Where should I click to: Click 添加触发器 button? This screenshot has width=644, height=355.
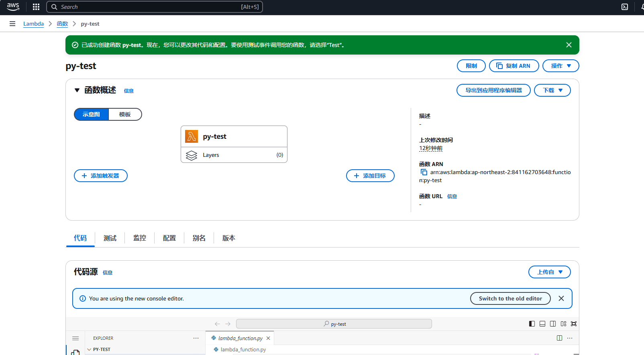(x=101, y=176)
